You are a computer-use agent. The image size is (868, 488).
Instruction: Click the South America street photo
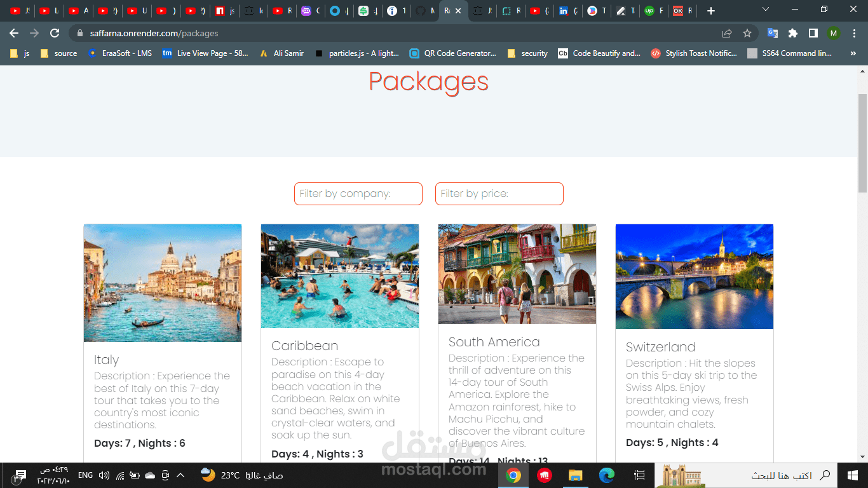tap(517, 274)
